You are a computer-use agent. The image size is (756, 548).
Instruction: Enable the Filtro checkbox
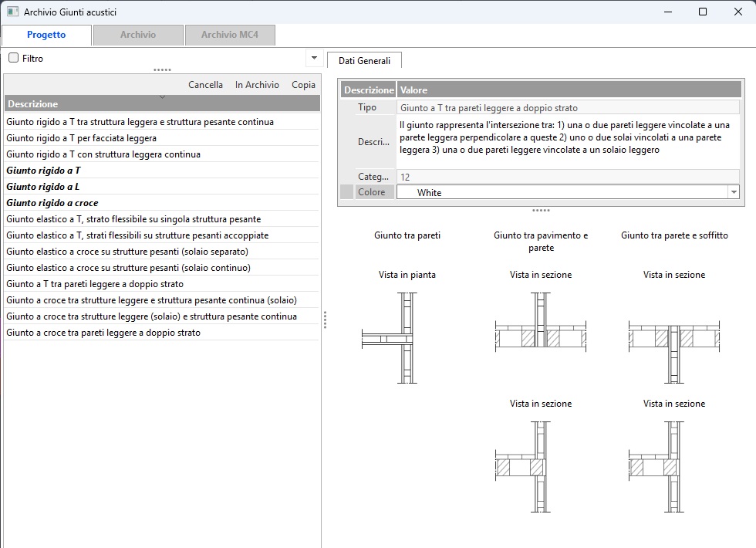[x=14, y=58]
